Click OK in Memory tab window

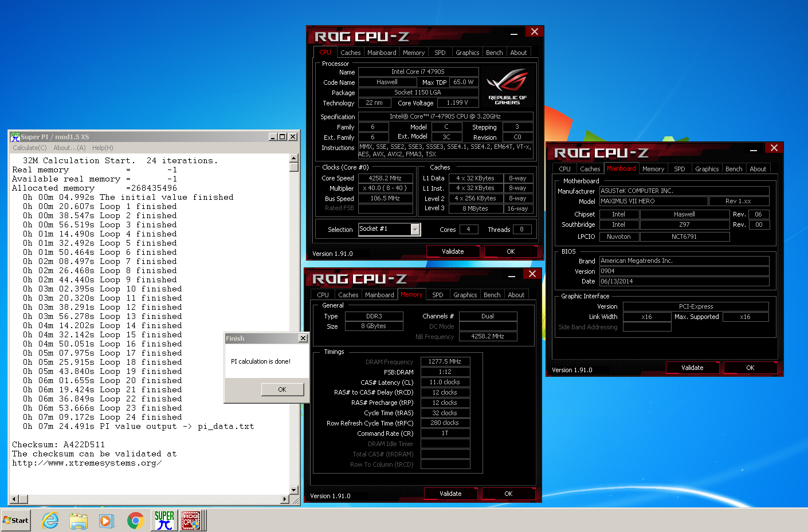tap(508, 494)
